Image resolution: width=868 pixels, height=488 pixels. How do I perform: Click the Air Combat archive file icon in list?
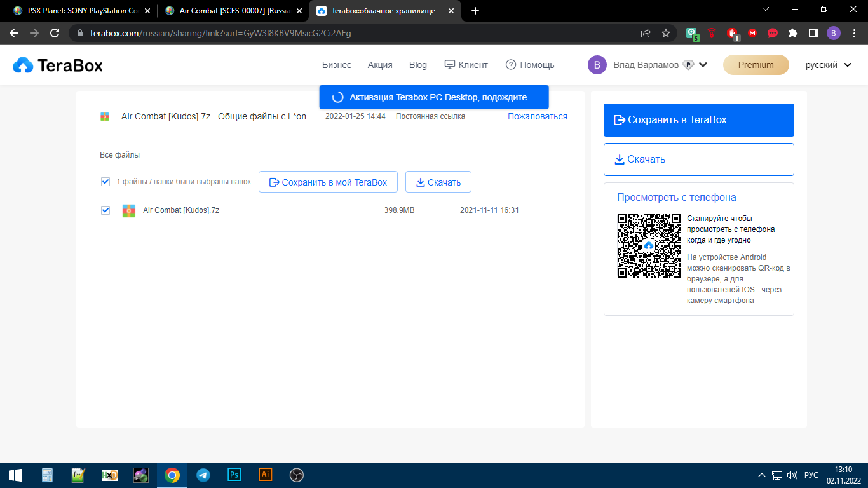(x=129, y=210)
